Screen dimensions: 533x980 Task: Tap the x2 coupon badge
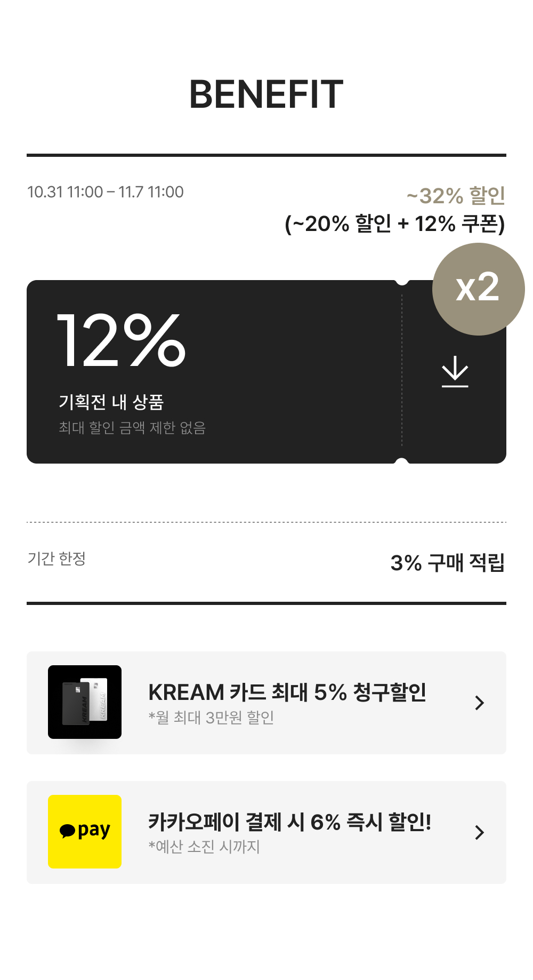478,289
